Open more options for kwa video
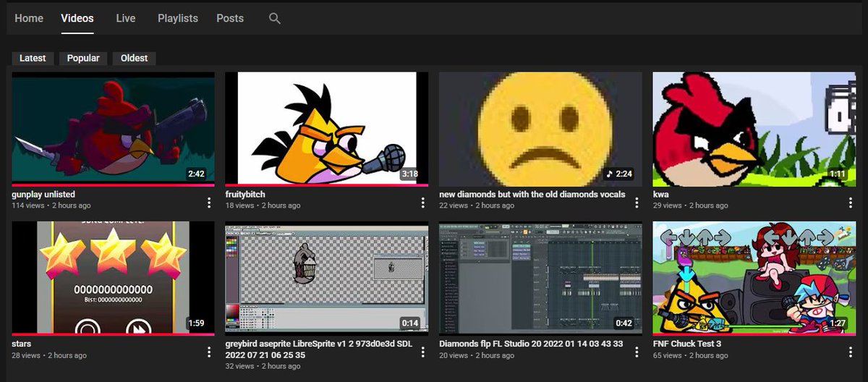The height and width of the screenshot is (382, 868). pyautogui.click(x=851, y=202)
